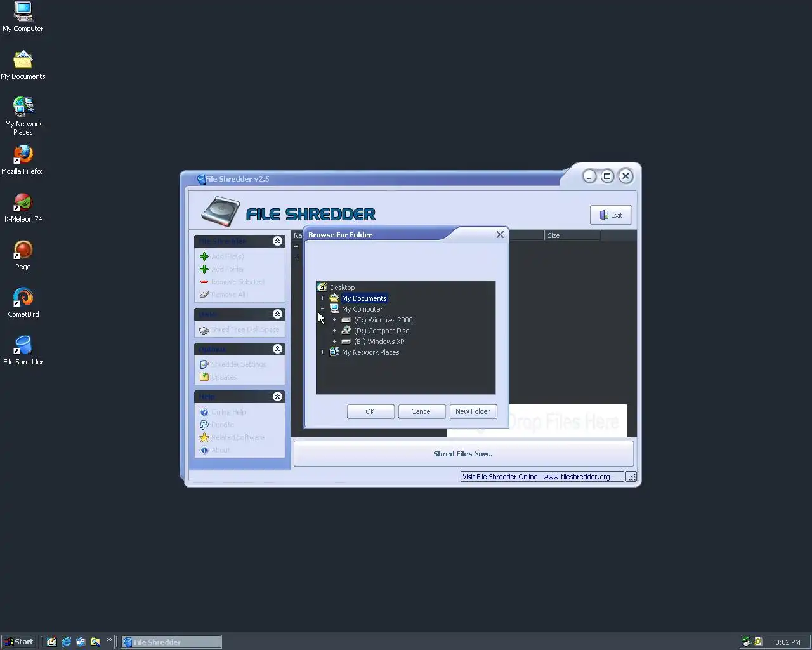Image resolution: width=812 pixels, height=650 pixels.
Task: Select My Documents desktop icon
Action: (23, 65)
